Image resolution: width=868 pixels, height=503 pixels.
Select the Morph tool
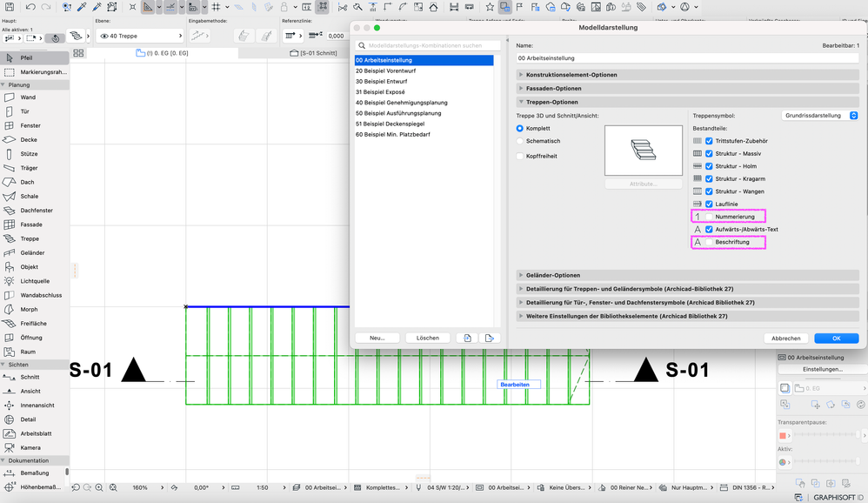pyautogui.click(x=35, y=310)
